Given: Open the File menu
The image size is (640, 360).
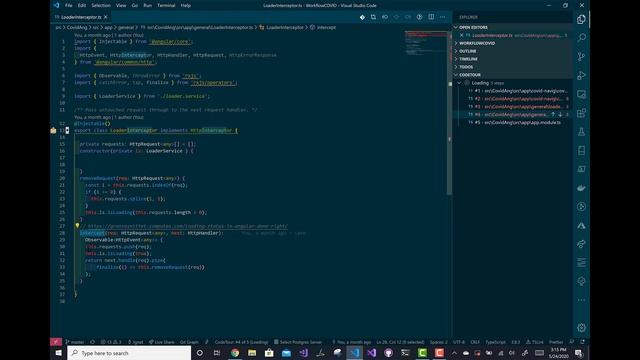Looking at the screenshot, I should 69,5.
